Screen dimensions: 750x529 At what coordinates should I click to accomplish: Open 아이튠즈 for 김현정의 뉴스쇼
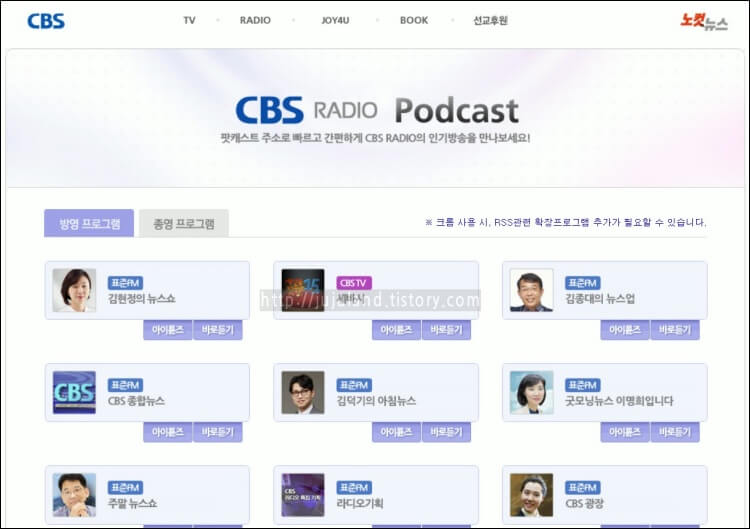coord(167,330)
